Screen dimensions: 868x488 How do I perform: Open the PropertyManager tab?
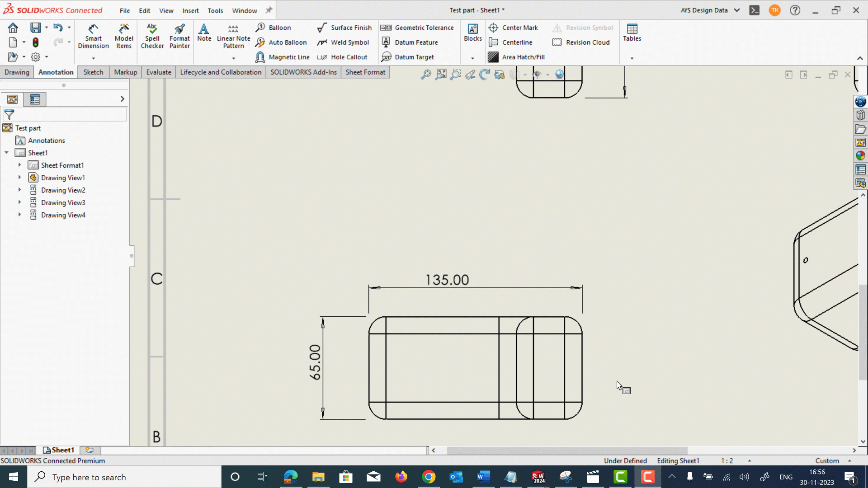point(35,99)
